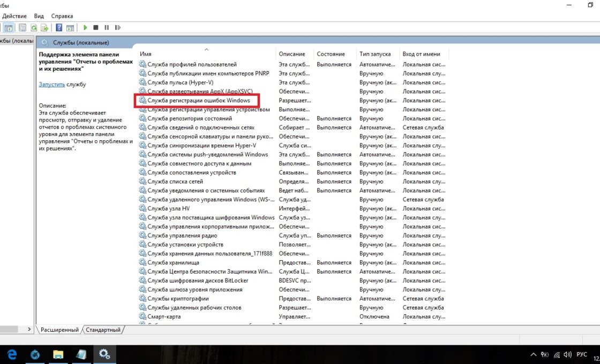Click gear icon of Службы криптографии
The image size is (600, 364).
(142, 298)
